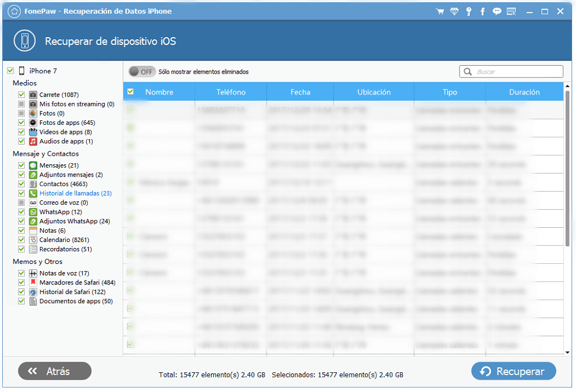
Task: Click the Historial de Safari compass icon
Action: [x=33, y=292]
